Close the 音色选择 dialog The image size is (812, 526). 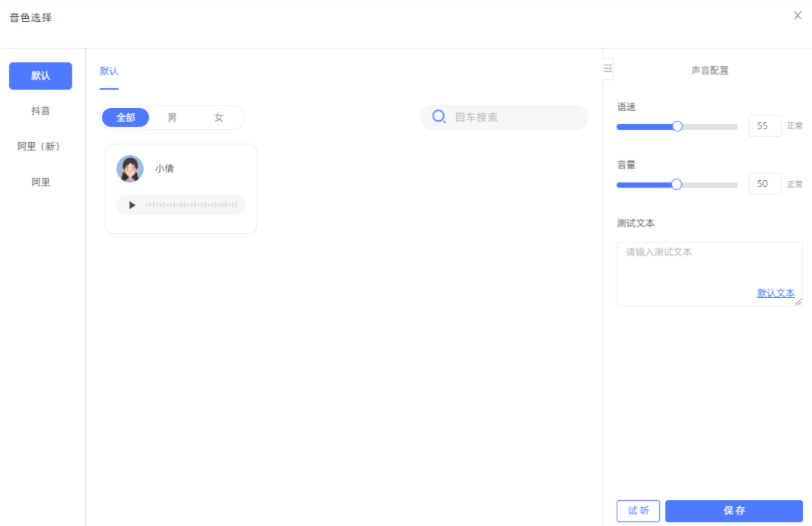point(798,15)
